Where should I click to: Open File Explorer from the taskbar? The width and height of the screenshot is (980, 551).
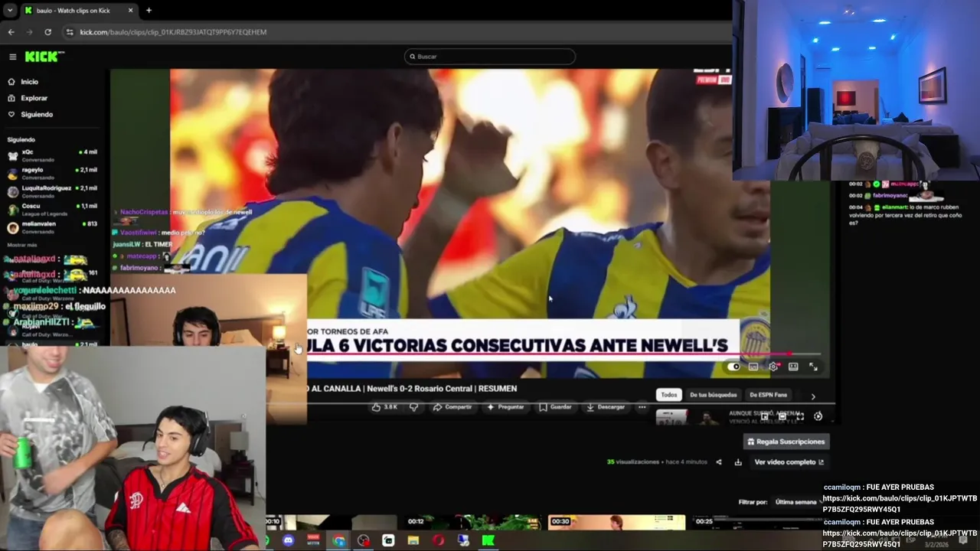pos(413,540)
